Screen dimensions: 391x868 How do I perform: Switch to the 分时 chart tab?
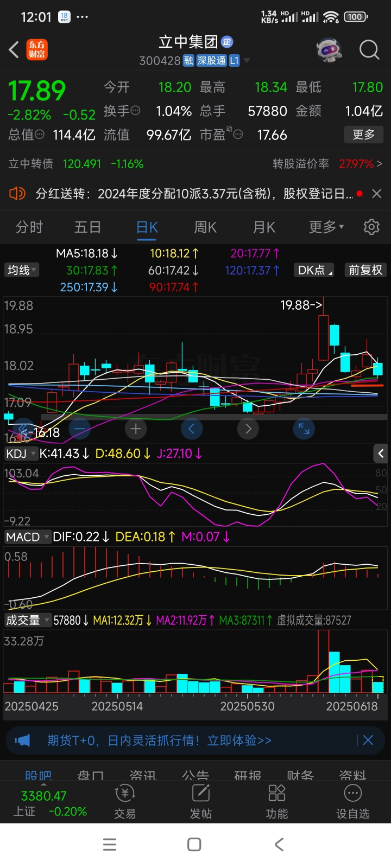(x=29, y=227)
